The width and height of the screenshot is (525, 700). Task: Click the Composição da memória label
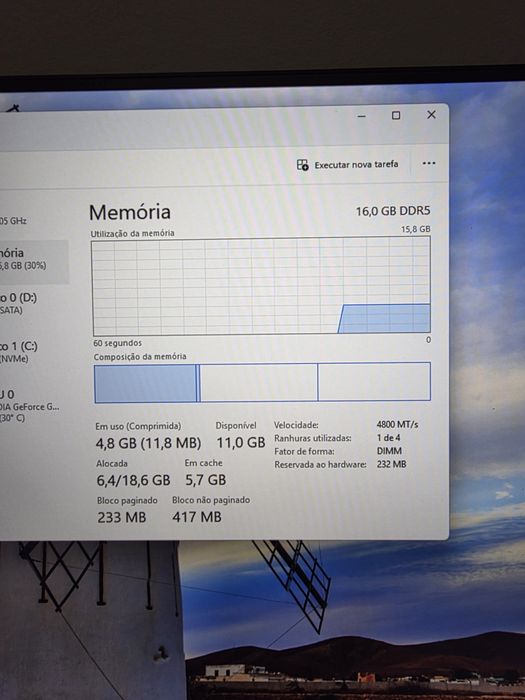coord(140,356)
